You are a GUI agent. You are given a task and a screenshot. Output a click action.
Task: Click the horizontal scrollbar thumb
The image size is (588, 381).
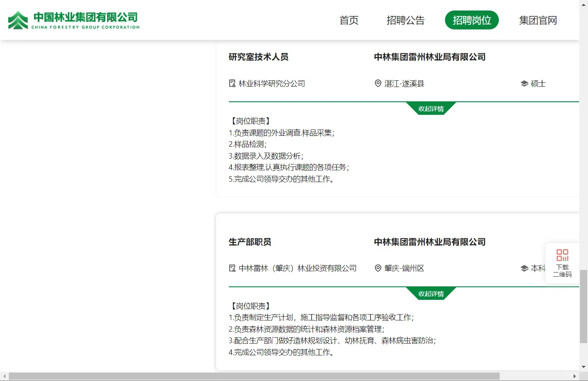tap(254, 376)
